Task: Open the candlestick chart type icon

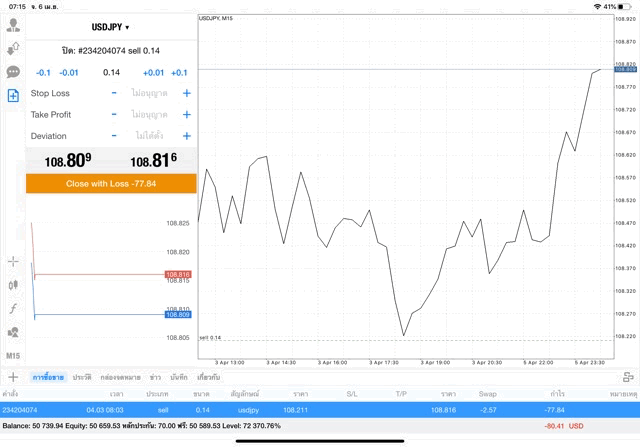Action: (13, 285)
